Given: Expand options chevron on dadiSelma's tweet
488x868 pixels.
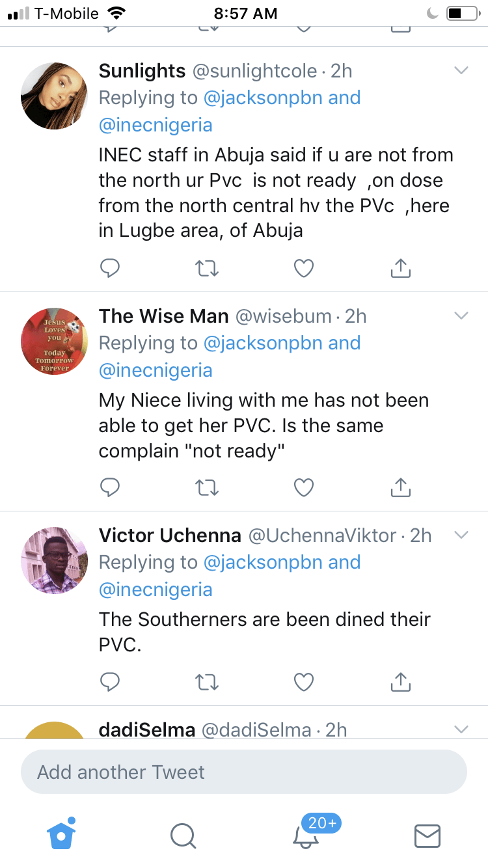Looking at the screenshot, I should point(461,729).
